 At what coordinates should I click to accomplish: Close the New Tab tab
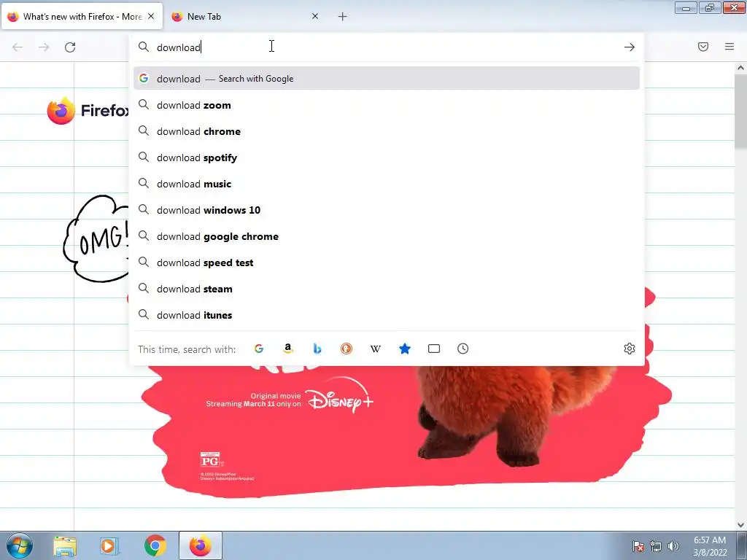[315, 16]
